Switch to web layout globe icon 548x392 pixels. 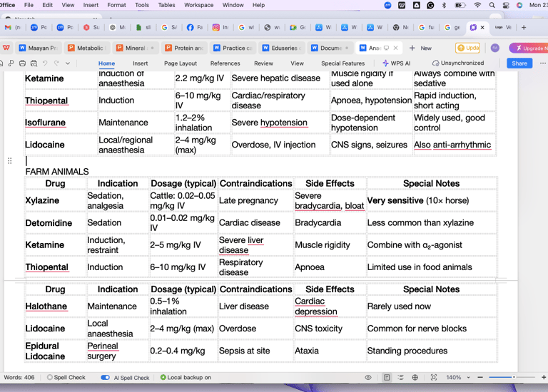click(415, 377)
